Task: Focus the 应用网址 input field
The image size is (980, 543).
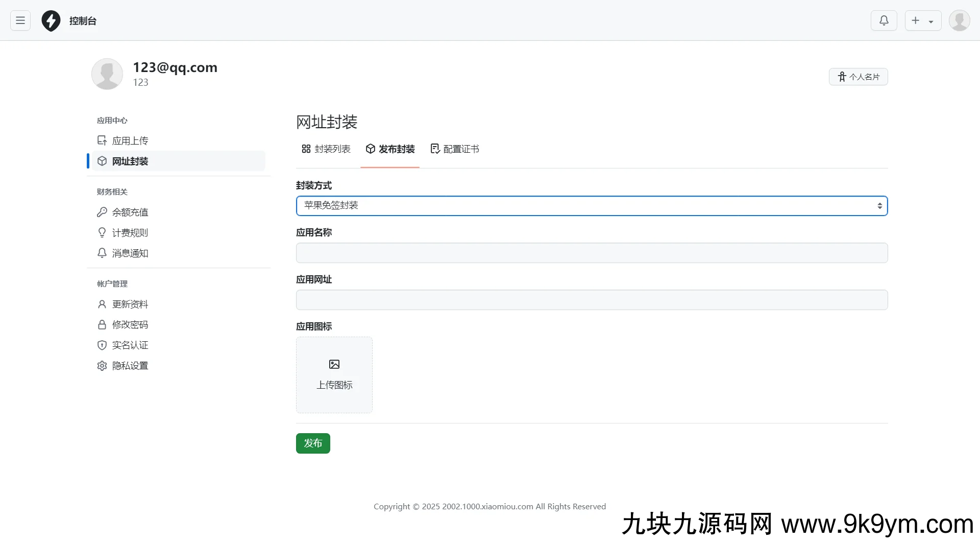Action: [x=592, y=300]
